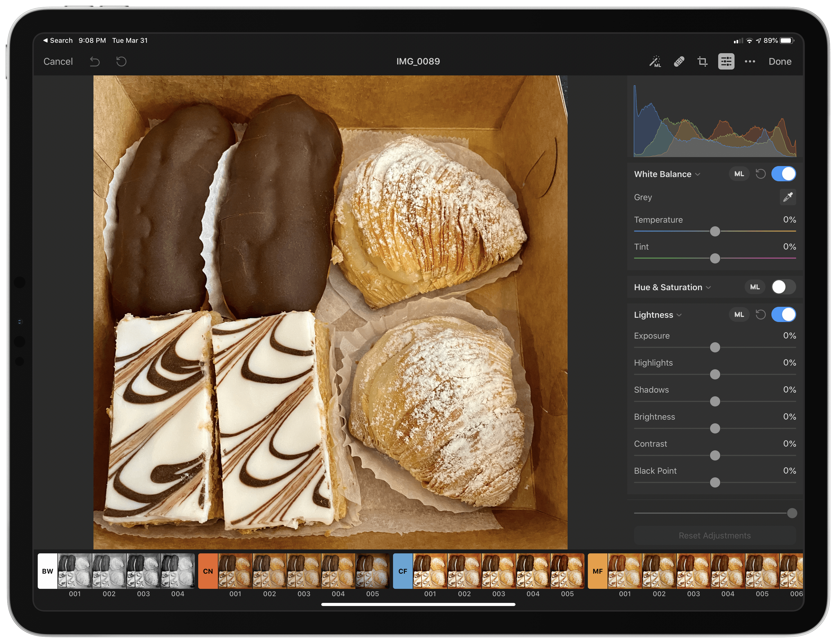Tap Done to save edits
837x644 pixels.
[780, 61]
